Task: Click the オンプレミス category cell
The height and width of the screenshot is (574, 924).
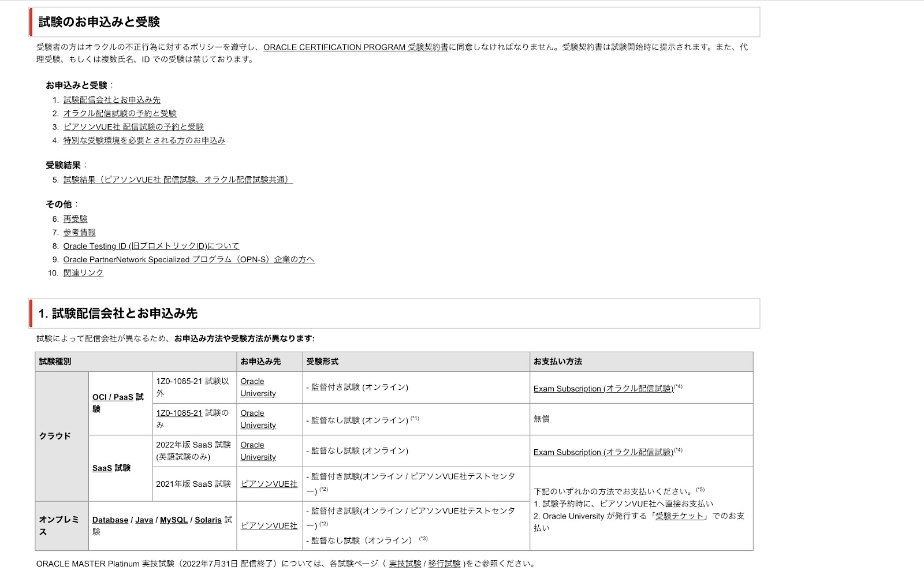Action: (62, 525)
